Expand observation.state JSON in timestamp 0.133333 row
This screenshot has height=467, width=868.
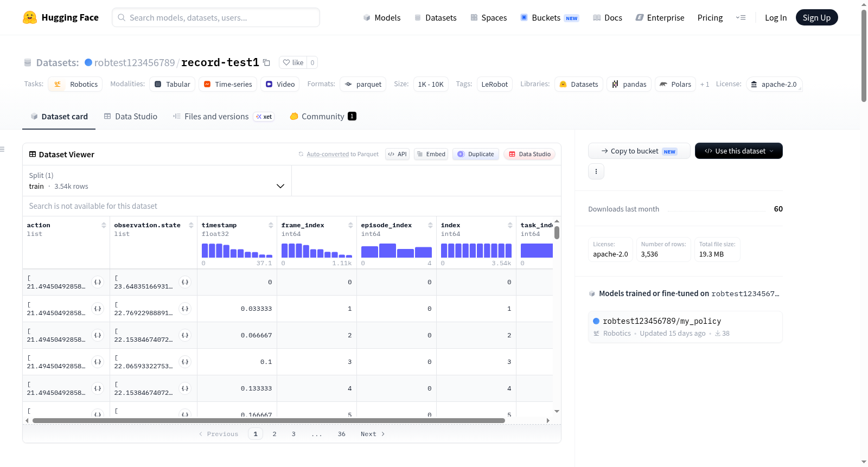click(185, 388)
